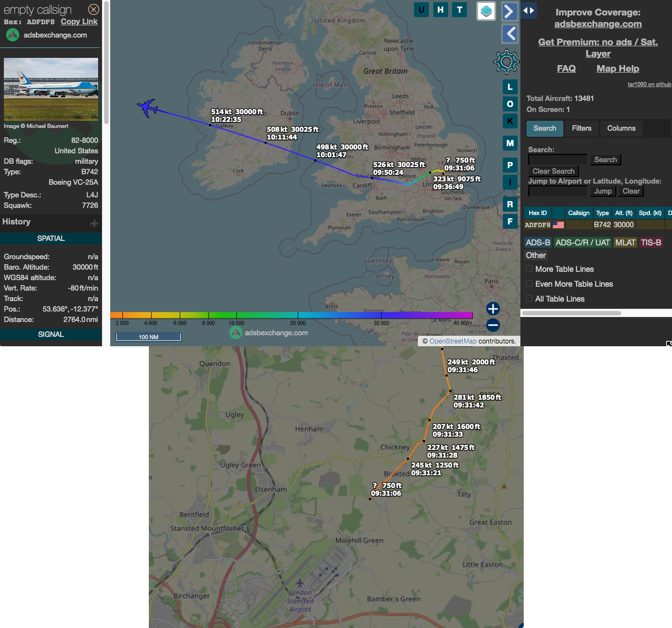Toggle the L map button
Screen dimensions: 672x628
point(510,87)
